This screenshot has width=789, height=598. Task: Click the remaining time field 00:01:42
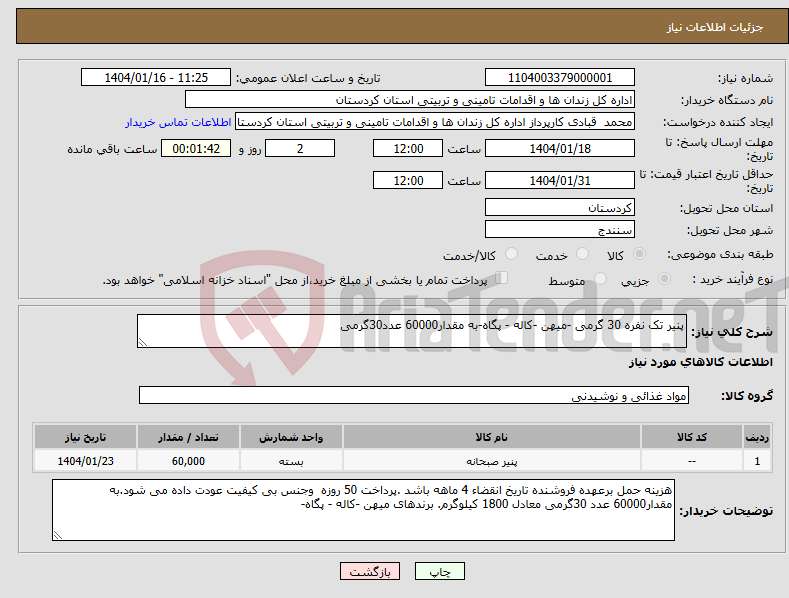(x=196, y=148)
